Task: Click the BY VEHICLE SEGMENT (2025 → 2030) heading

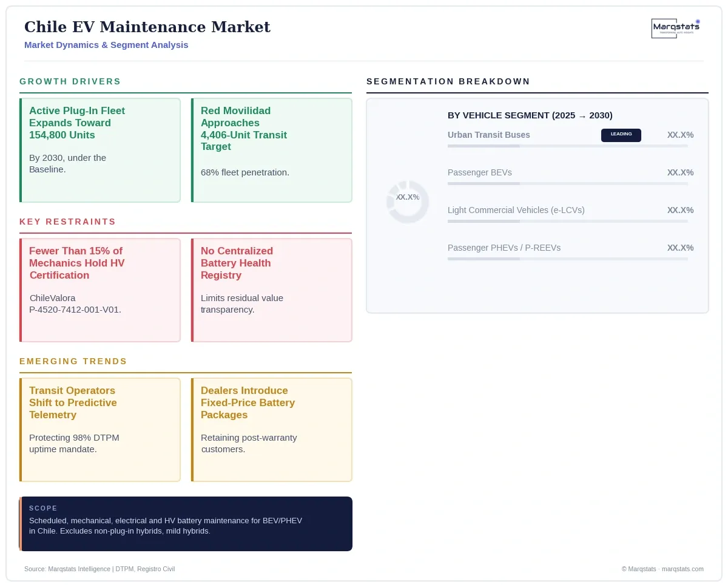Action: pos(530,115)
